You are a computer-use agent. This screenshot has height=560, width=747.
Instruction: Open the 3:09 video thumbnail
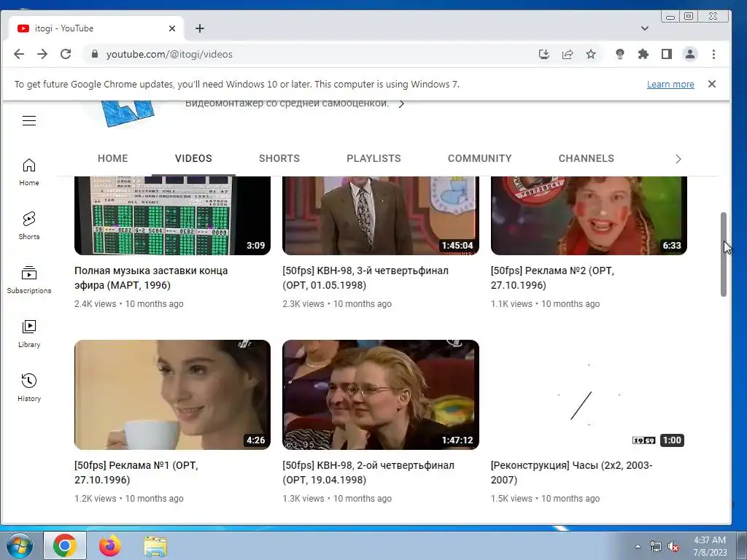click(x=172, y=216)
